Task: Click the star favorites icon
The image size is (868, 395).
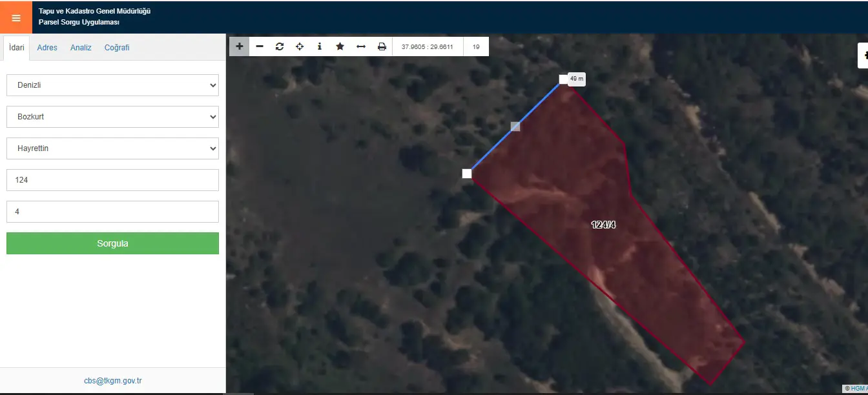Action: (340, 46)
